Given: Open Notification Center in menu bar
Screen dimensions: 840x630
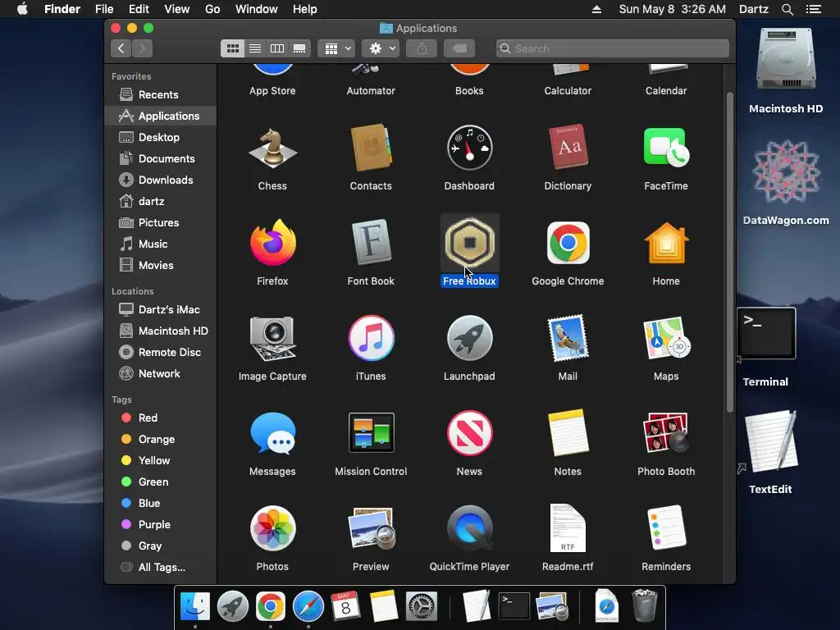Looking at the screenshot, I should (814, 9).
